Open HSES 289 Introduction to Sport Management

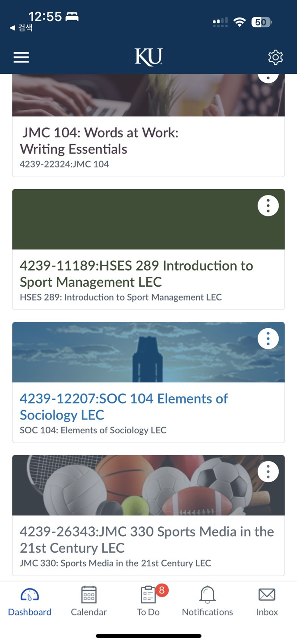[x=136, y=274]
